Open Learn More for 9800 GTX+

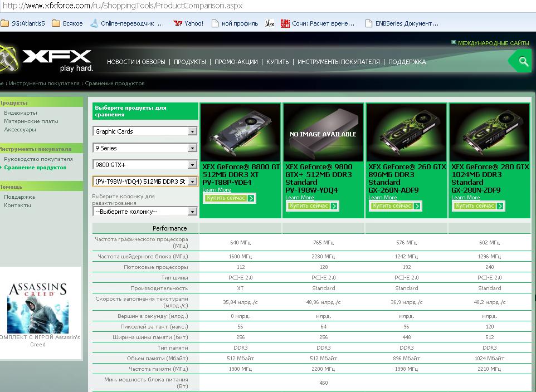(x=299, y=198)
